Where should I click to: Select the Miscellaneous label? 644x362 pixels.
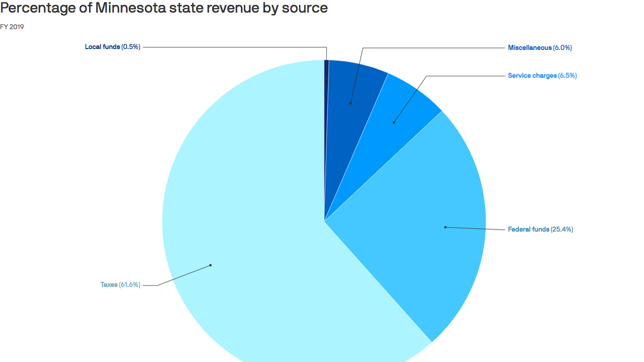click(x=529, y=48)
